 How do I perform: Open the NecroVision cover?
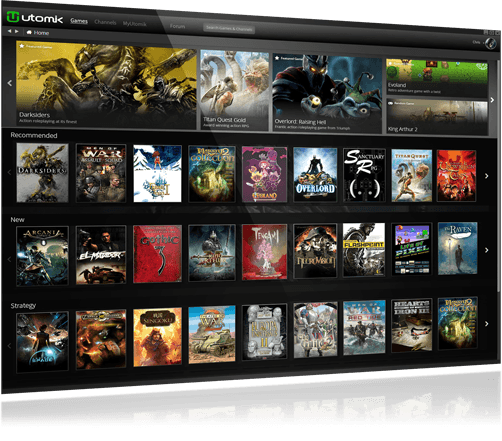coord(315,251)
